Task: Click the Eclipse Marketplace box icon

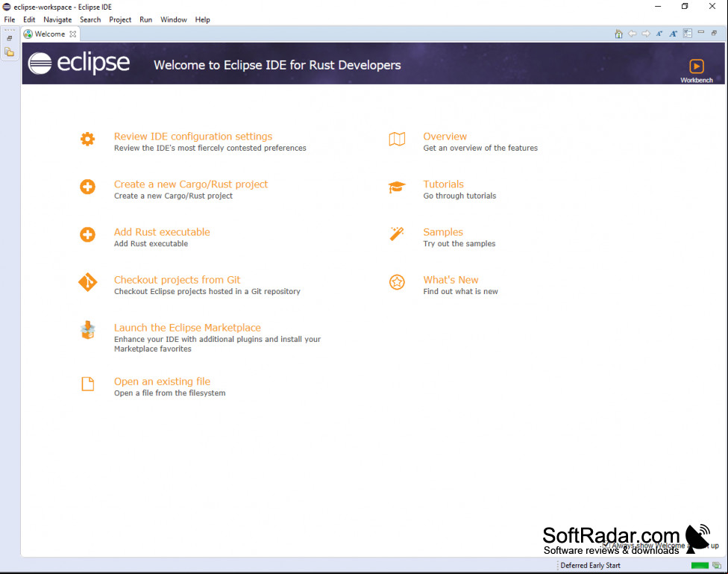Action: tap(87, 330)
